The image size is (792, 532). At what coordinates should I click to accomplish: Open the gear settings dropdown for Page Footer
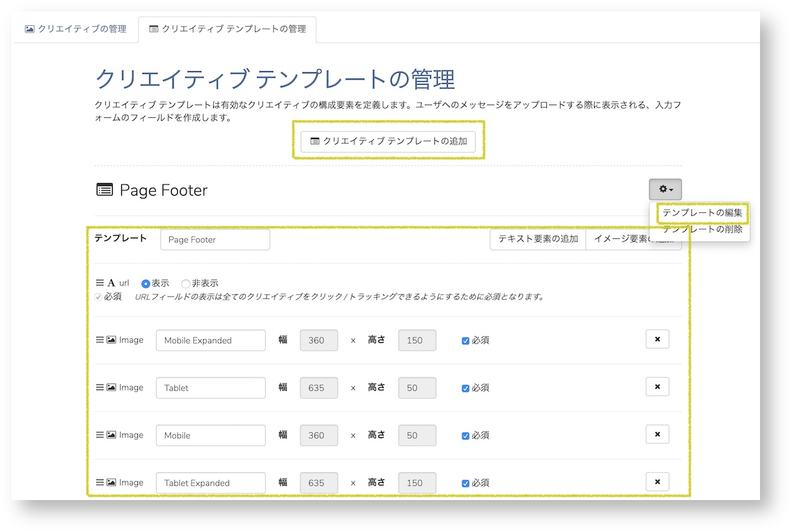665,189
